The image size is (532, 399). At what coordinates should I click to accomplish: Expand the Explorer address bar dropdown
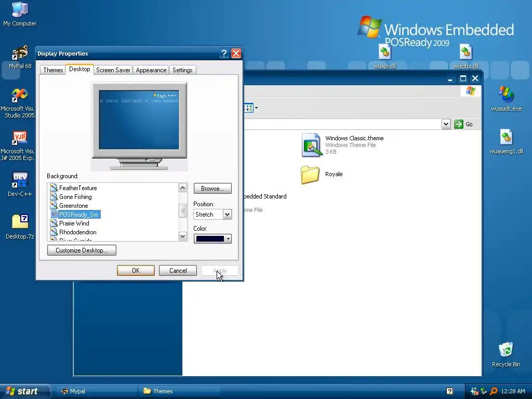point(446,124)
